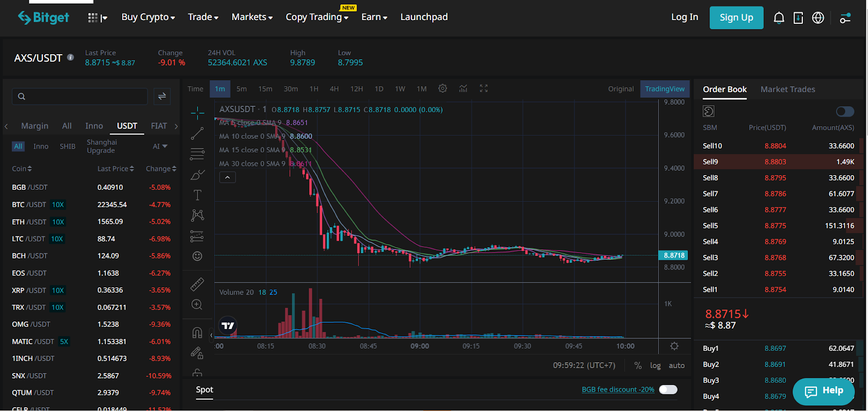This screenshot has width=868, height=411.
Task: Click the Sell9 order at 8.8803
Action: (778, 162)
